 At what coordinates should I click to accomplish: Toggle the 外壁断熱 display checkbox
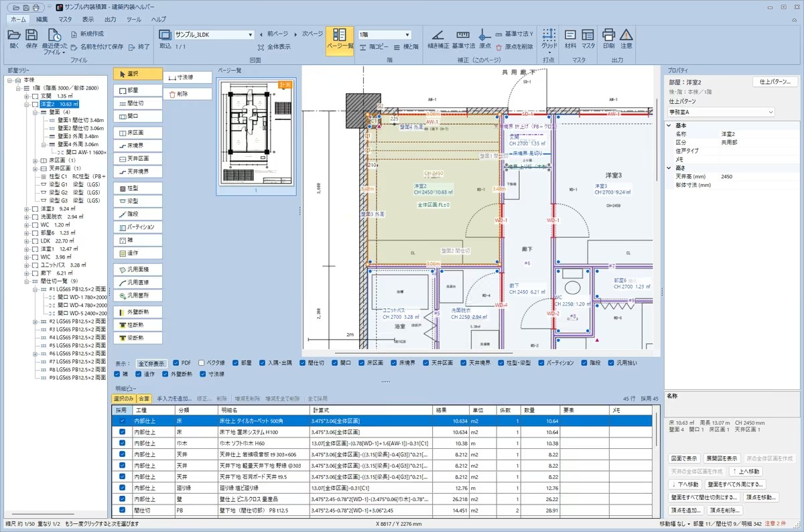click(x=165, y=374)
